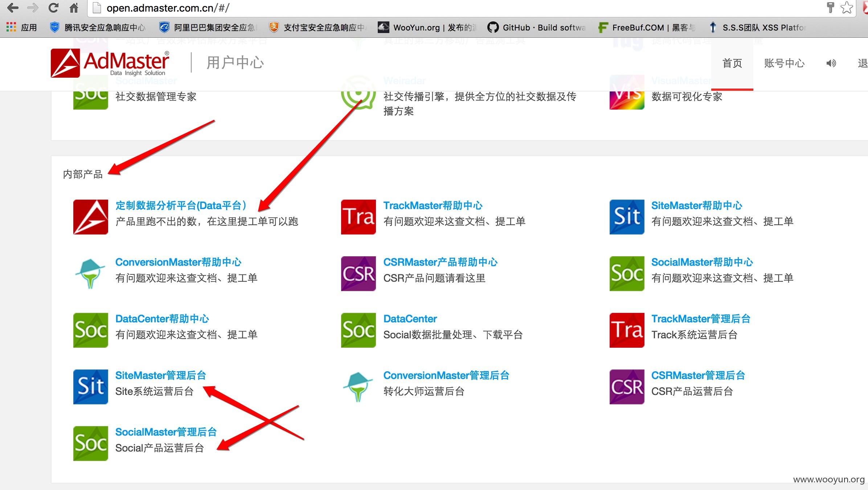Open ConversionMaster帮助中心 link
The height and width of the screenshot is (490, 868).
(179, 262)
